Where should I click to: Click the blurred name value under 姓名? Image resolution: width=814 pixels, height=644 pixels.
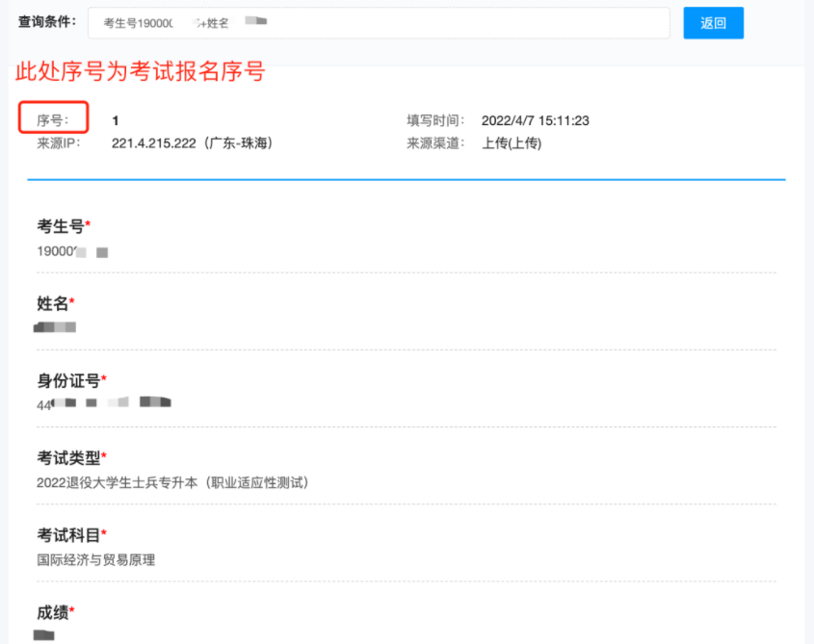point(53,326)
